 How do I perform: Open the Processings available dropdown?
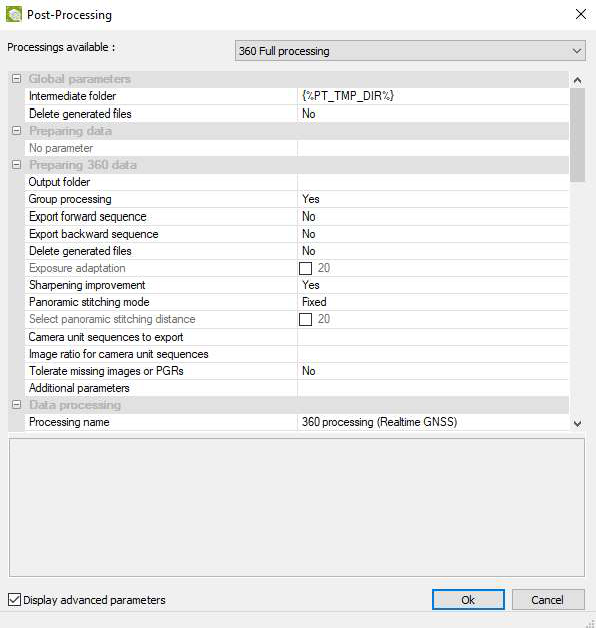410,51
